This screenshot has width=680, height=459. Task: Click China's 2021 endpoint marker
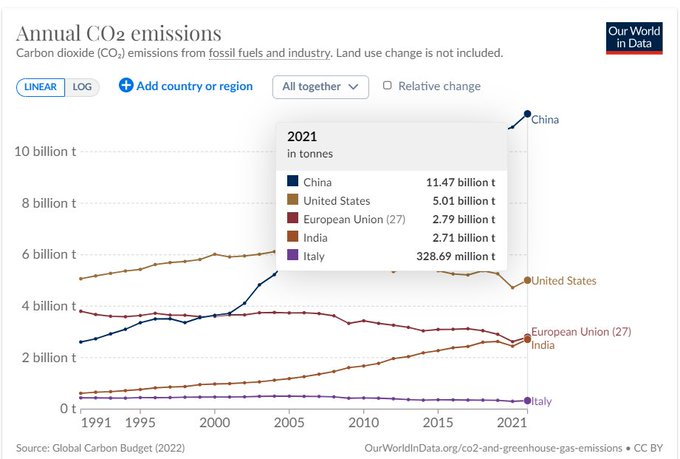pyautogui.click(x=527, y=114)
